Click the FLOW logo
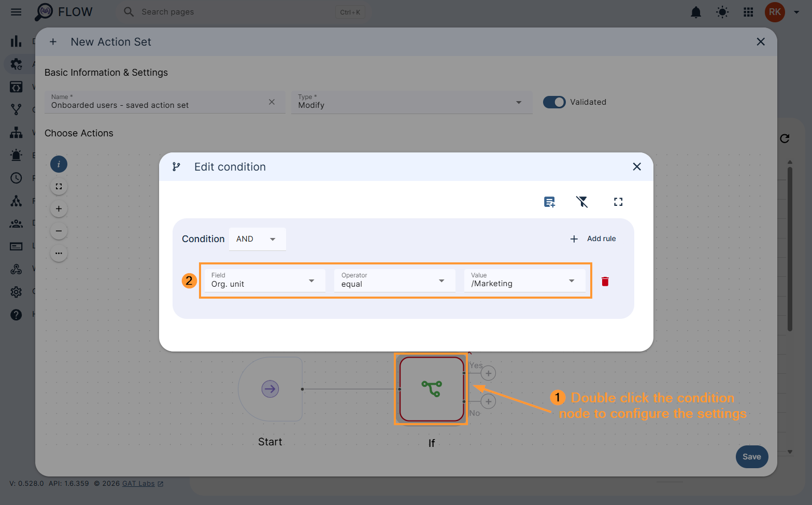812x505 pixels. [64, 12]
